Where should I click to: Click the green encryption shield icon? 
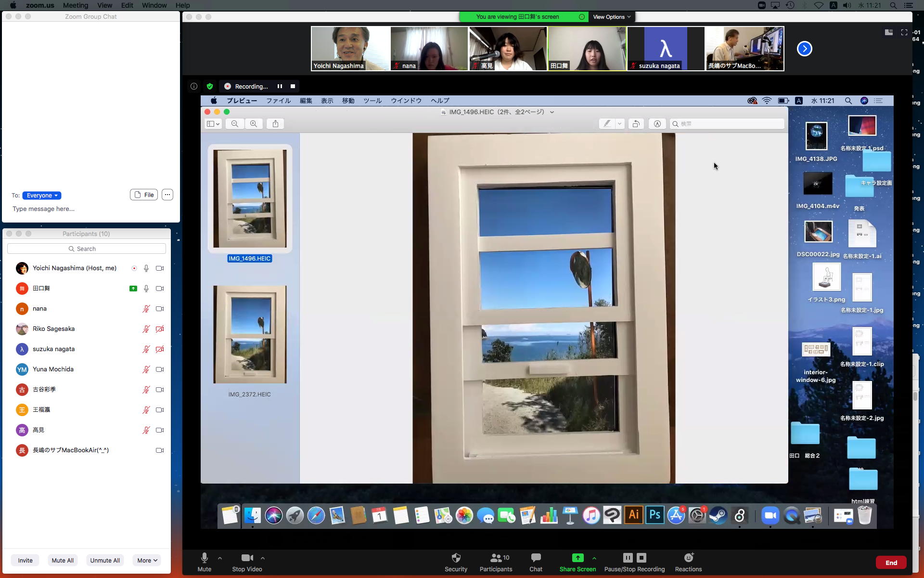(x=210, y=86)
